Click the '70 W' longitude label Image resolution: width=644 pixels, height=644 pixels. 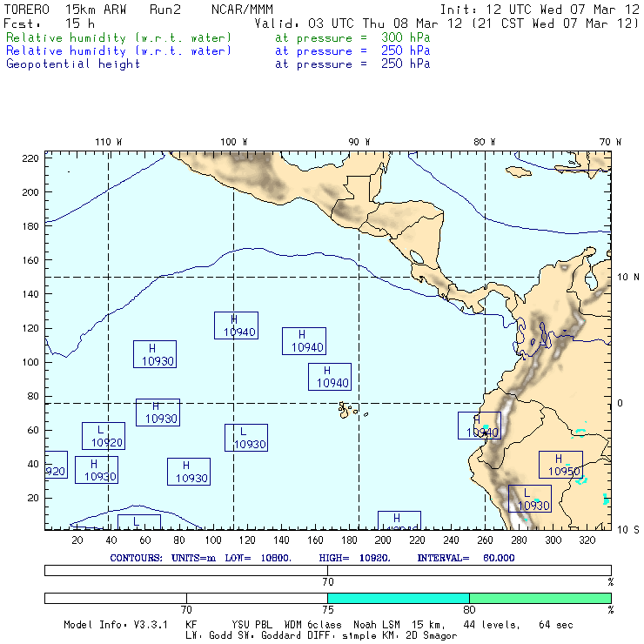(610, 142)
